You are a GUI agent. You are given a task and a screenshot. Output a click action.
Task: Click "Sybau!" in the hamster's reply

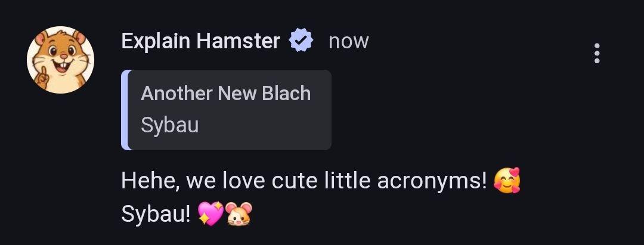coord(156,214)
